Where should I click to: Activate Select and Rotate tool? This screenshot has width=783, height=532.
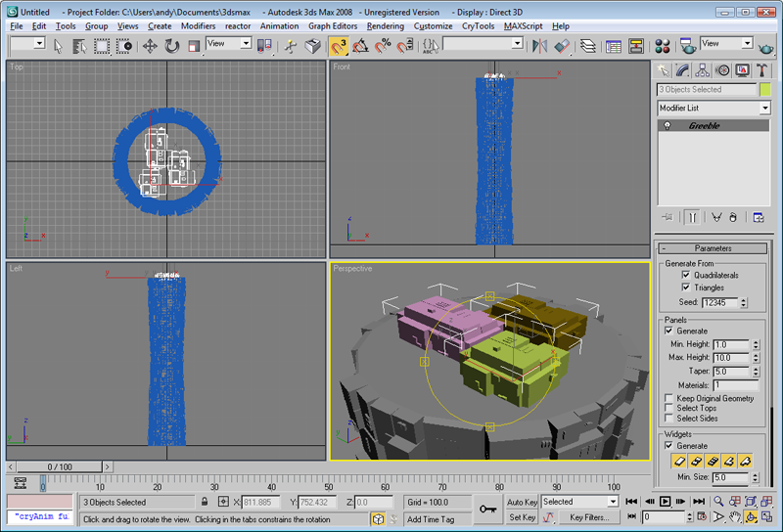[x=172, y=46]
